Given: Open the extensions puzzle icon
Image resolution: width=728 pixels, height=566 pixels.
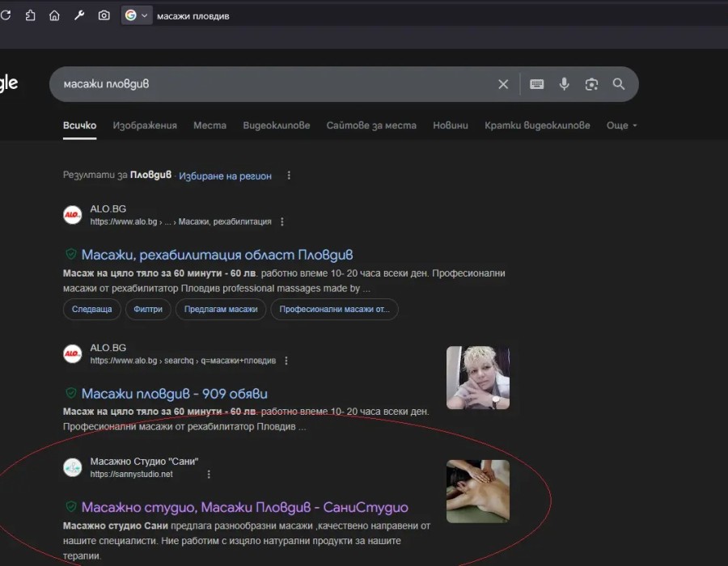Looking at the screenshot, I should (31, 15).
